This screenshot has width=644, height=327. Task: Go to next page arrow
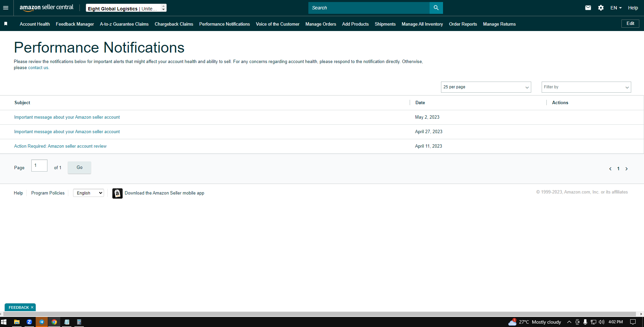coord(626,169)
